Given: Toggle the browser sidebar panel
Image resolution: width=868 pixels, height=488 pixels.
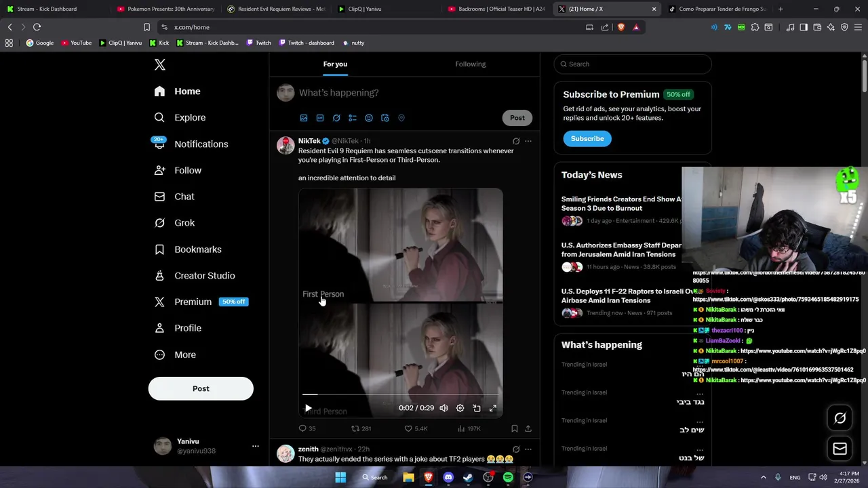Looking at the screenshot, I should 804,27.
